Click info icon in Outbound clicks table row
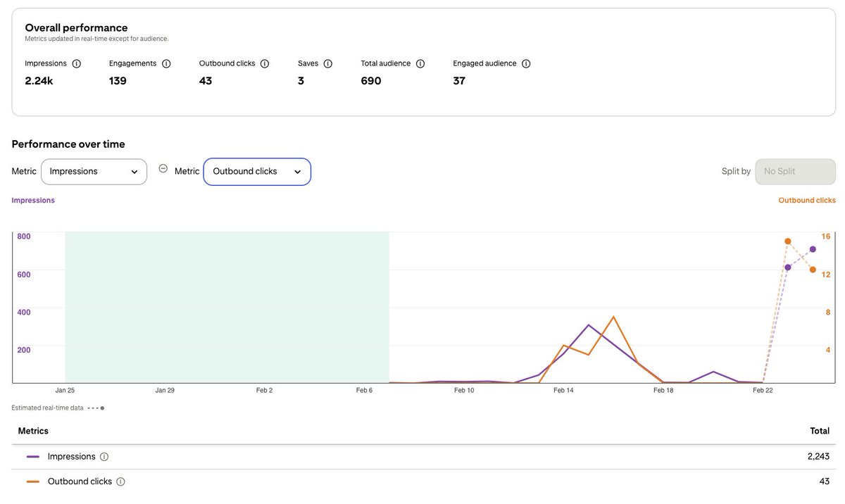 (120, 482)
